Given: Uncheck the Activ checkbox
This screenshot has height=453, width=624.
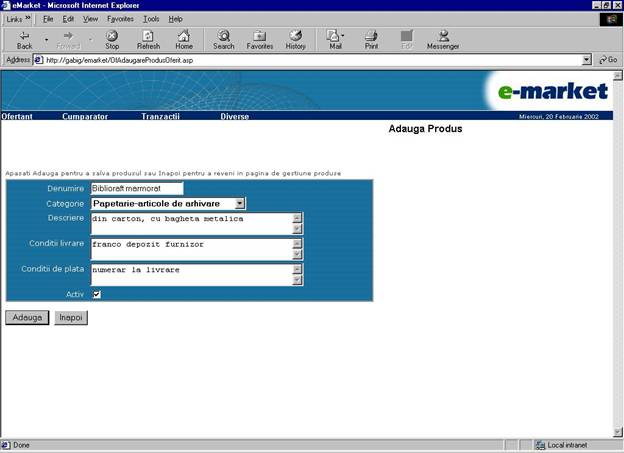Looking at the screenshot, I should pos(97,294).
